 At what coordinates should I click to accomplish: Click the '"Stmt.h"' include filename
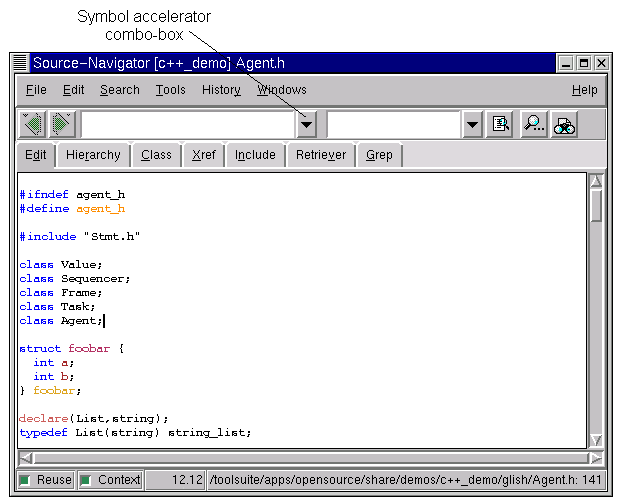(112, 236)
